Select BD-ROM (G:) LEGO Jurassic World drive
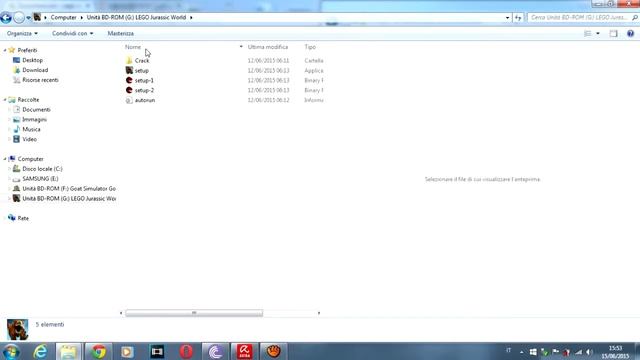Screen dimensions: 640x360 coord(69,198)
